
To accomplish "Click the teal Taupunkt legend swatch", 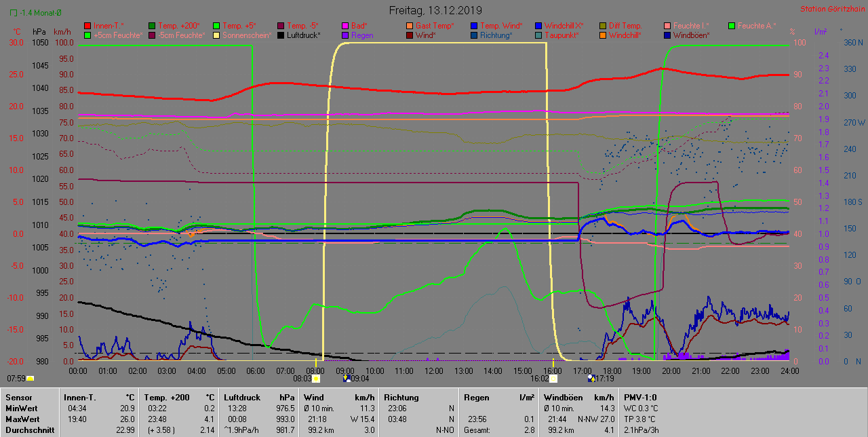I will point(538,35).
